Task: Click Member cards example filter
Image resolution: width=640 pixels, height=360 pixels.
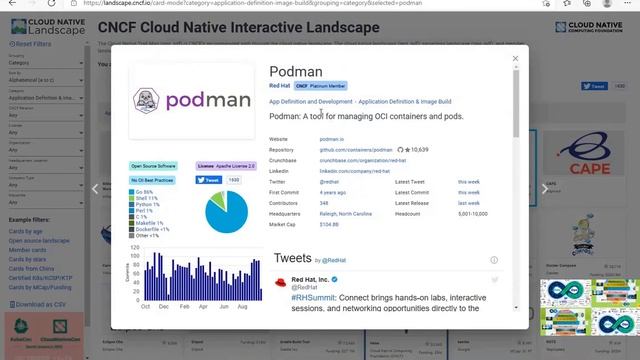Action: coord(27,250)
